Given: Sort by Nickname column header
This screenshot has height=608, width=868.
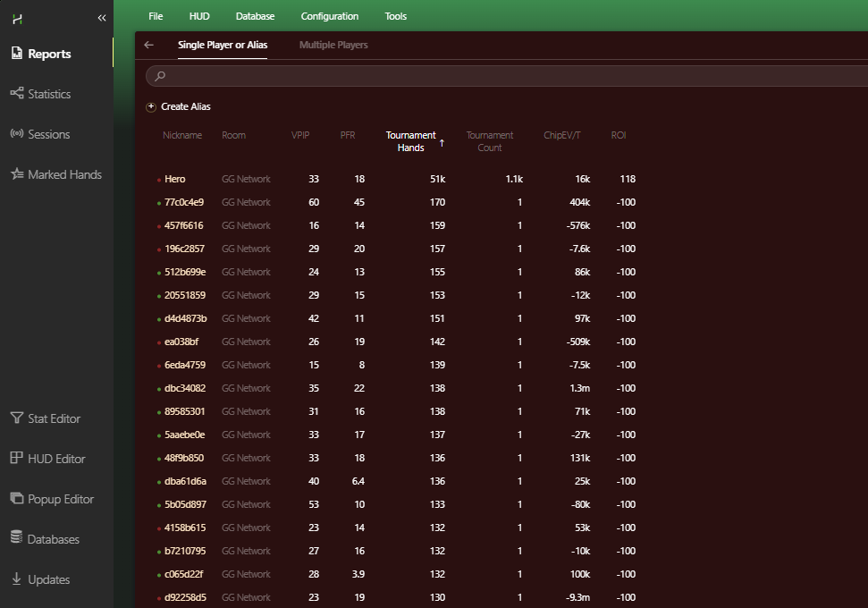Looking at the screenshot, I should [182, 135].
